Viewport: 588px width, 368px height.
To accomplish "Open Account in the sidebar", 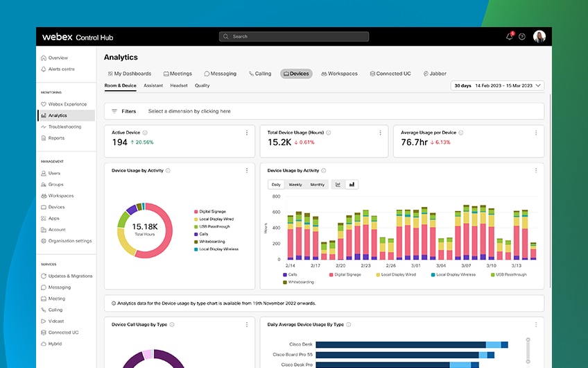I will click(53, 229).
